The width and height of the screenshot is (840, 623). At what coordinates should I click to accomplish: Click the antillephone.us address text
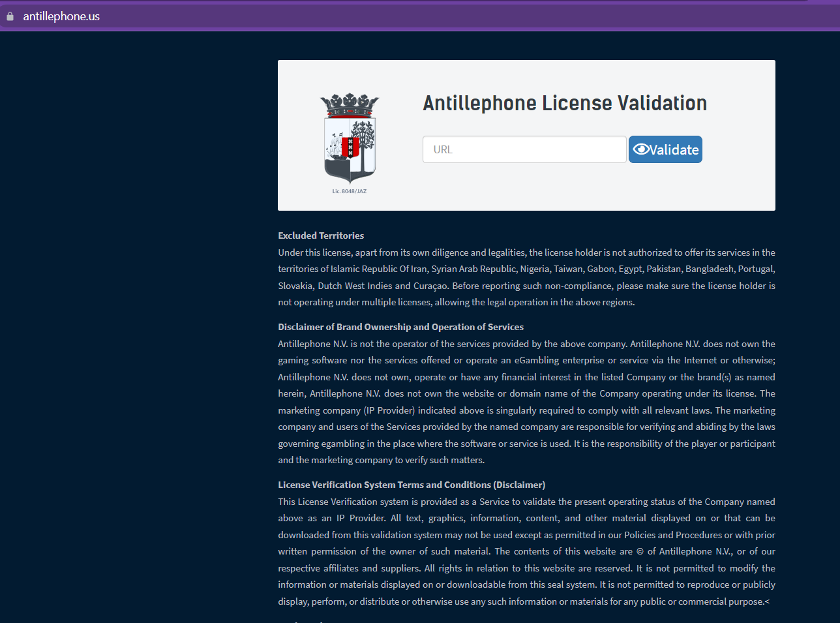[x=61, y=16]
